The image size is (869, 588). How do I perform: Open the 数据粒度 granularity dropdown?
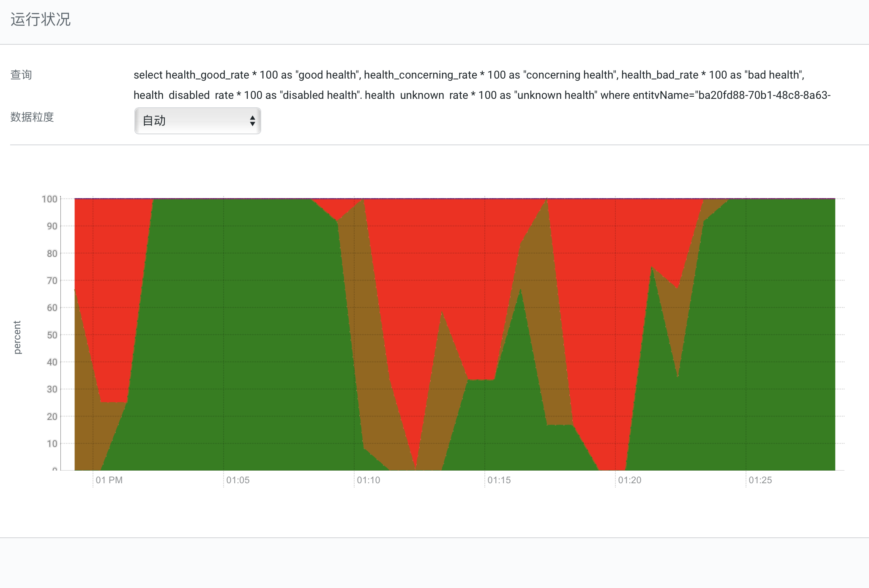point(197,121)
